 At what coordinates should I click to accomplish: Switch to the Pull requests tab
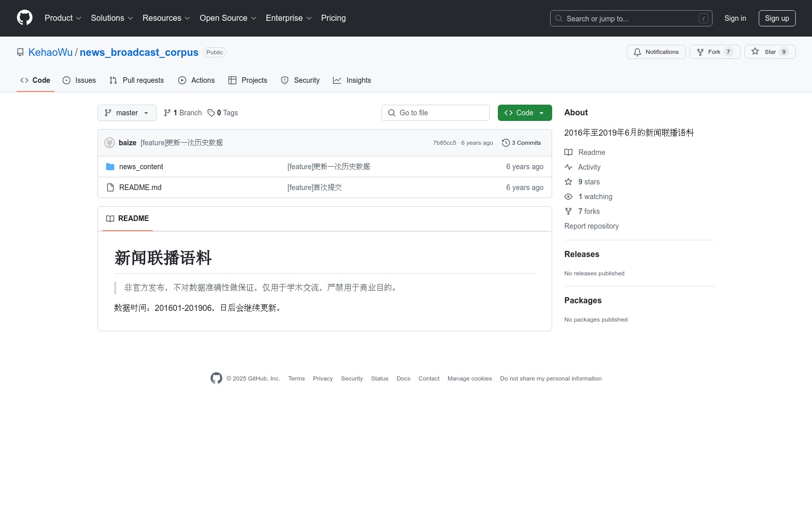point(137,80)
